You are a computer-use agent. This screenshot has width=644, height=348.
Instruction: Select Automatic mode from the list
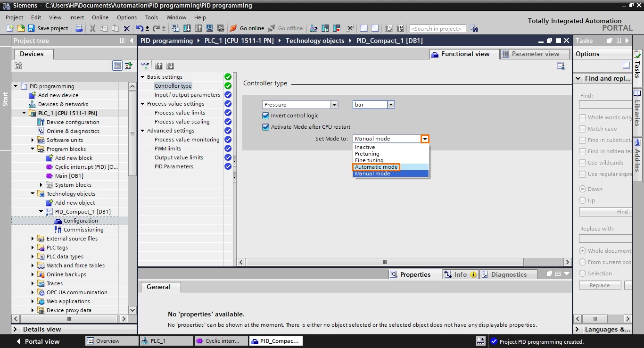pos(376,167)
